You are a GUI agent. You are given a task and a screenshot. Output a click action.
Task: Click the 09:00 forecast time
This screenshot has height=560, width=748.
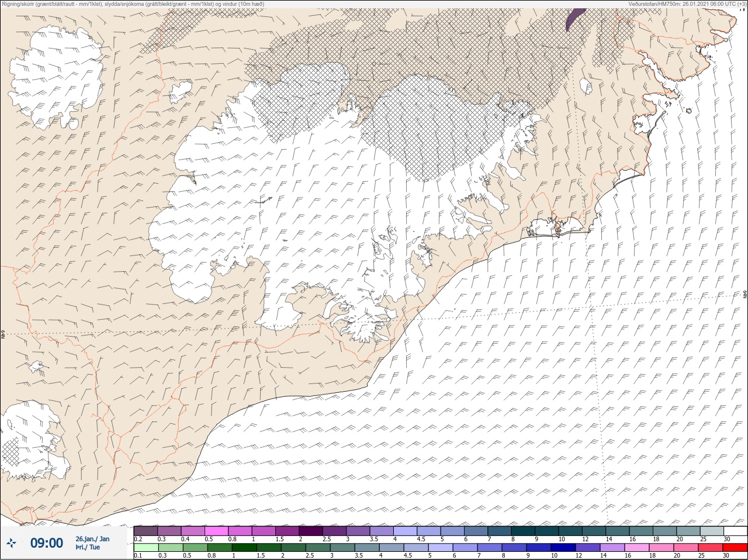[46, 543]
